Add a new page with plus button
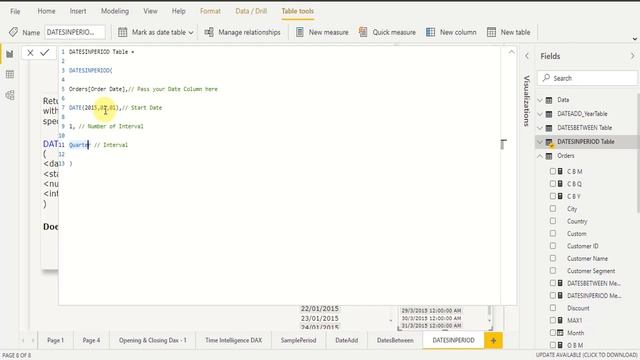640x360 pixels. (x=493, y=340)
